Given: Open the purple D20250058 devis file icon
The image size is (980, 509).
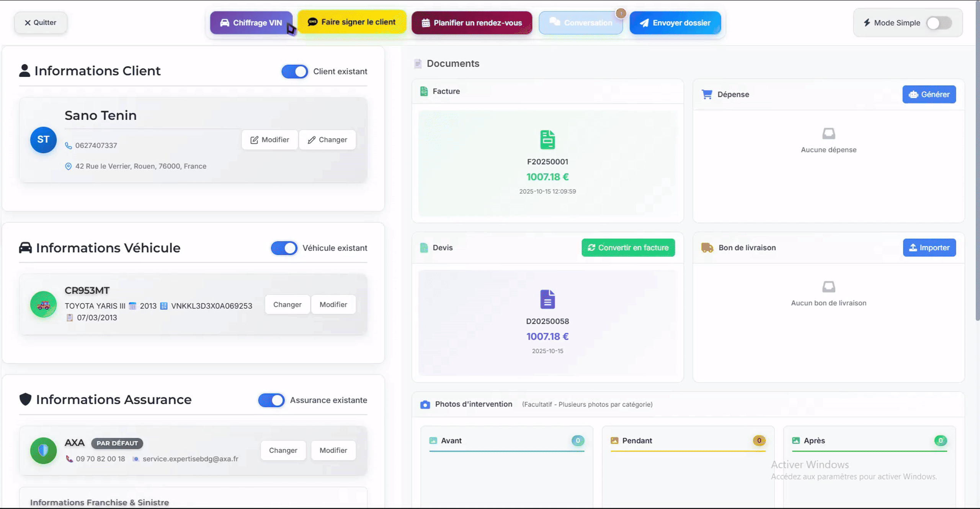Looking at the screenshot, I should point(547,299).
